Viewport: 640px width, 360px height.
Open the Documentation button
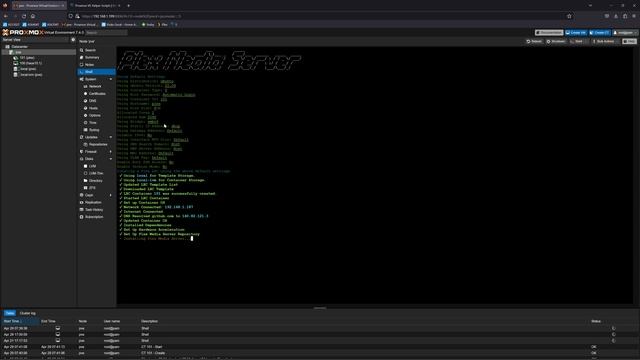tap(549, 32)
